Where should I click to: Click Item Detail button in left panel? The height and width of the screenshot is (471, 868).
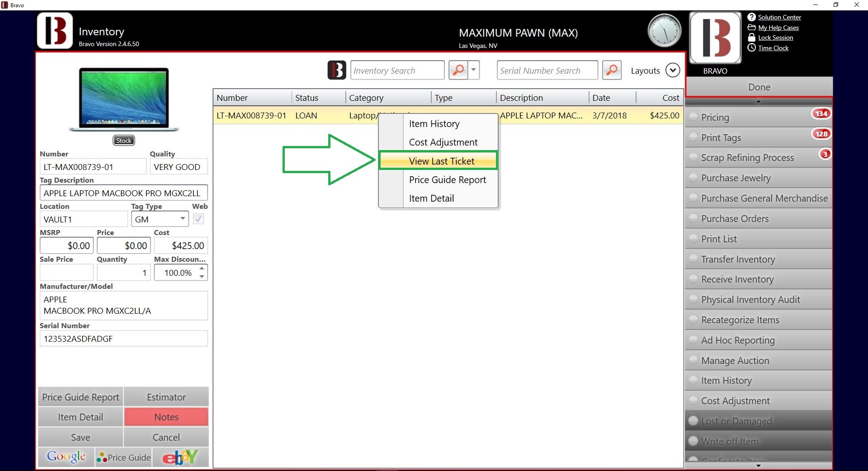click(80, 417)
